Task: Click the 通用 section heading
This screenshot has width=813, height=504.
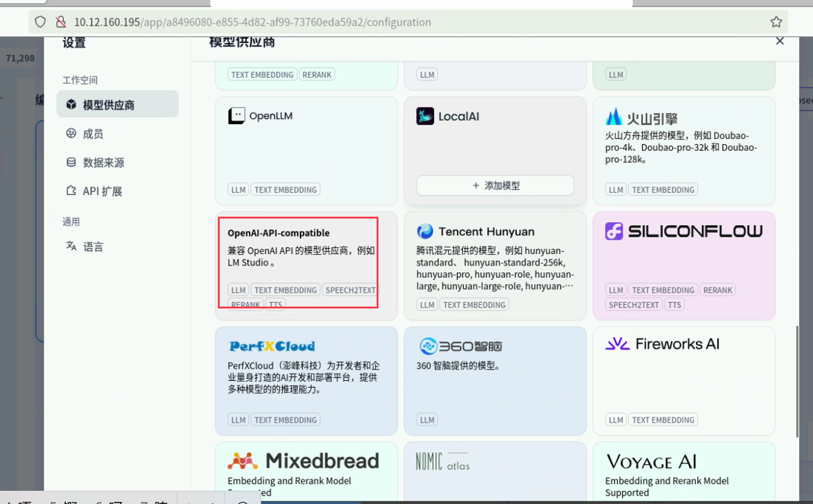Action: pos(71,222)
